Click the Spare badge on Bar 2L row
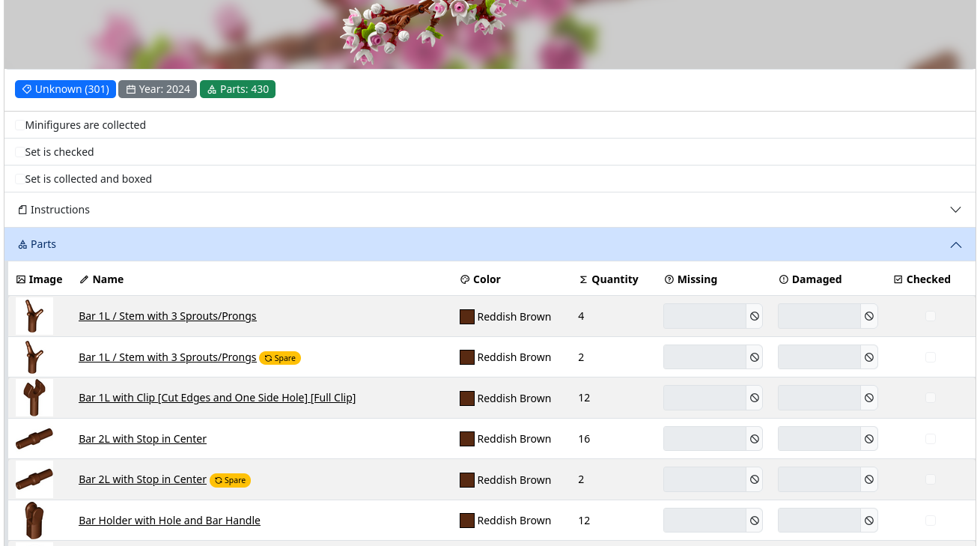The width and height of the screenshot is (980, 546). tap(230, 480)
